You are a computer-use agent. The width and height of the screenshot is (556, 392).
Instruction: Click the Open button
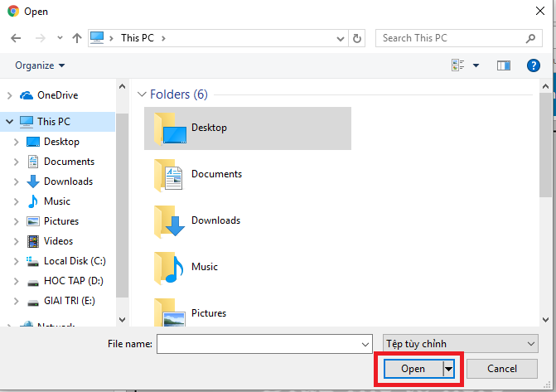(413, 369)
